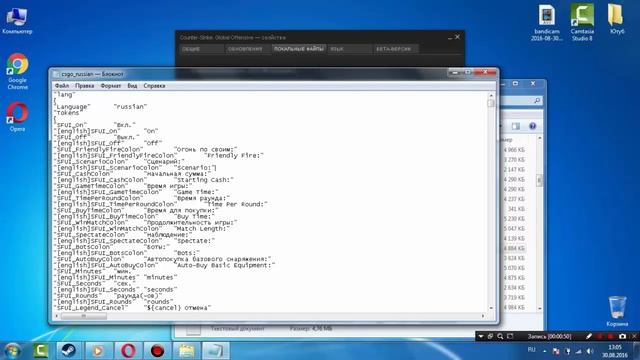Open the Правка menu in Notepad
The image size is (640, 360).
click(x=84, y=86)
